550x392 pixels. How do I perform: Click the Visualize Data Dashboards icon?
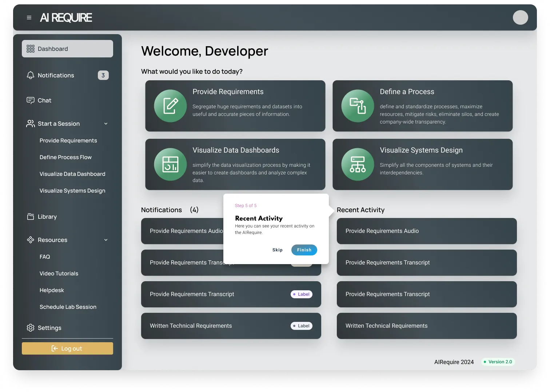pos(170,164)
